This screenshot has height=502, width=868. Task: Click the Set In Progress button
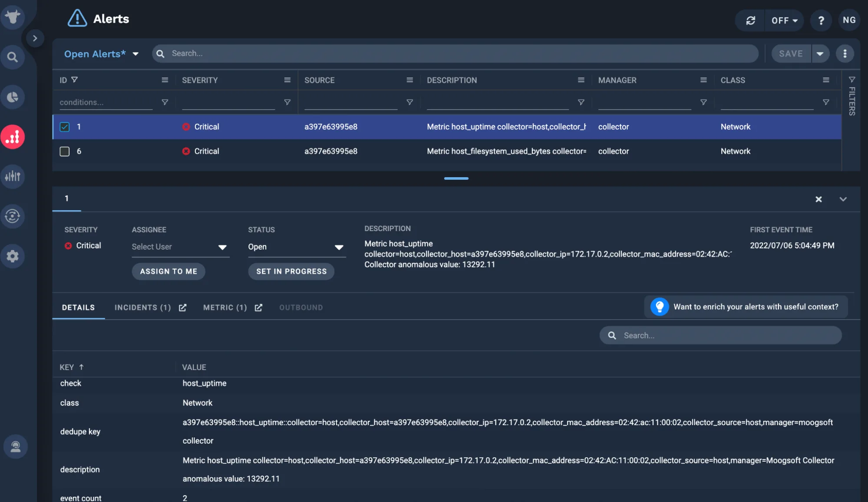pyautogui.click(x=291, y=271)
